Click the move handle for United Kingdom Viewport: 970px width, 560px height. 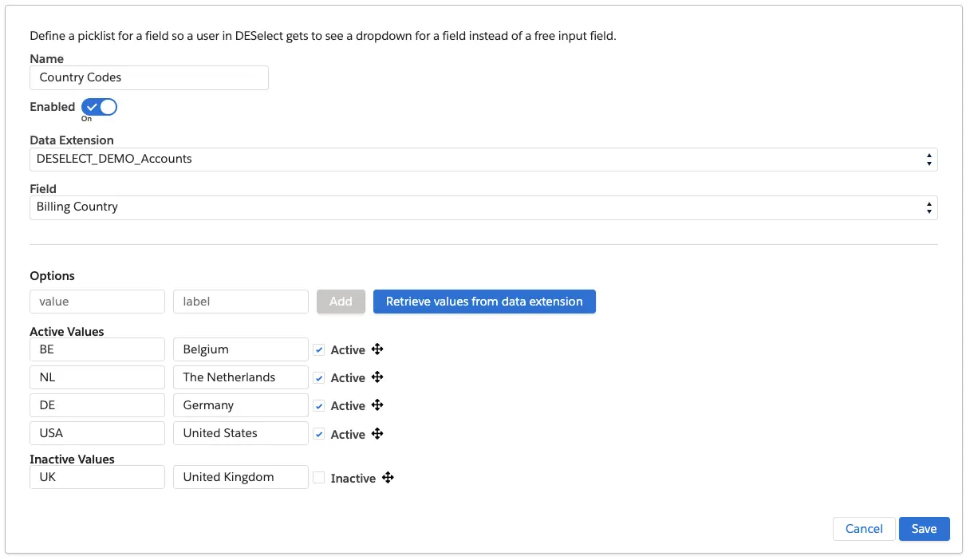click(x=388, y=478)
